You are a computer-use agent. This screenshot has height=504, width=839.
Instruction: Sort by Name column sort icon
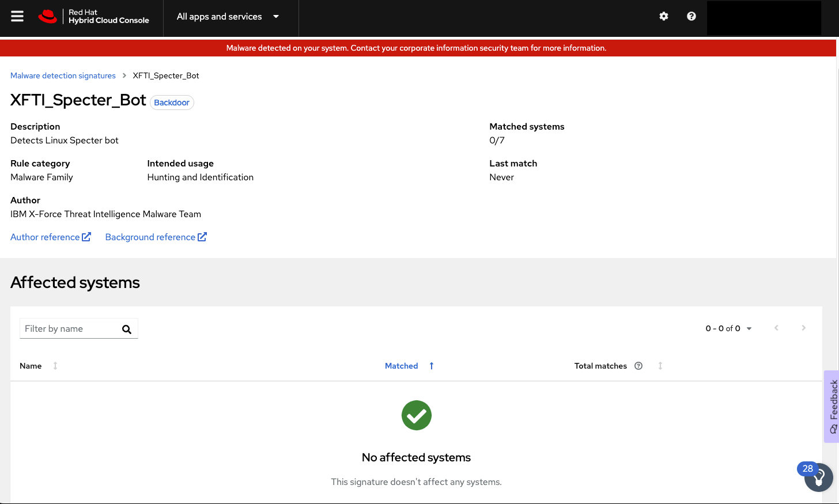[x=55, y=366]
